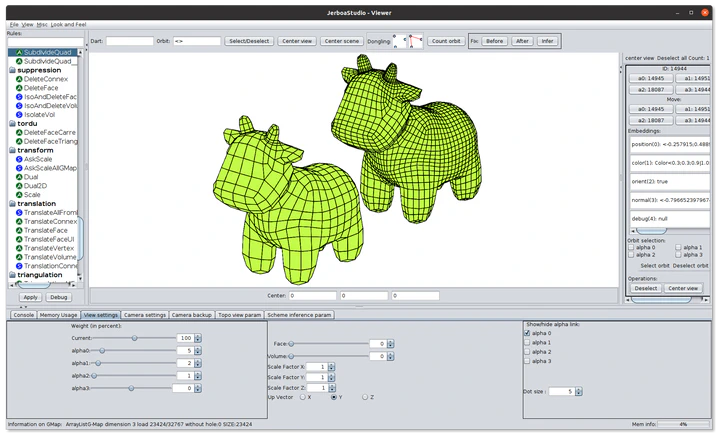Select the DeleteFace rule icon
720x437 pixels.
click(x=19, y=88)
